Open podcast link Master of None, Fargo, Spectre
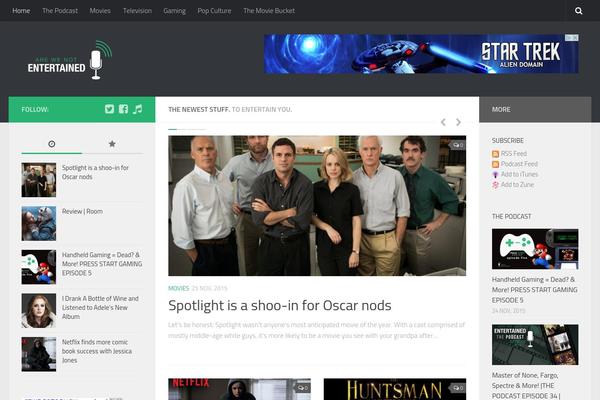 526,385
